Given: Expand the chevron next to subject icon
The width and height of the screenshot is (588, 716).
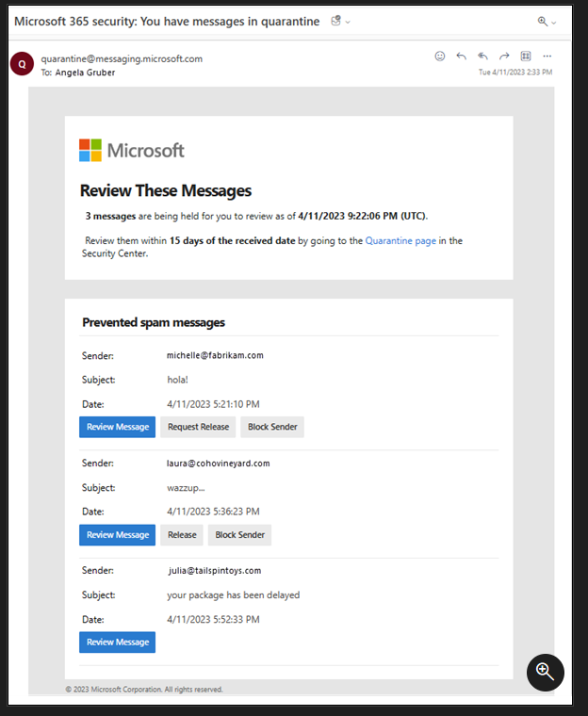Looking at the screenshot, I should tap(348, 22).
